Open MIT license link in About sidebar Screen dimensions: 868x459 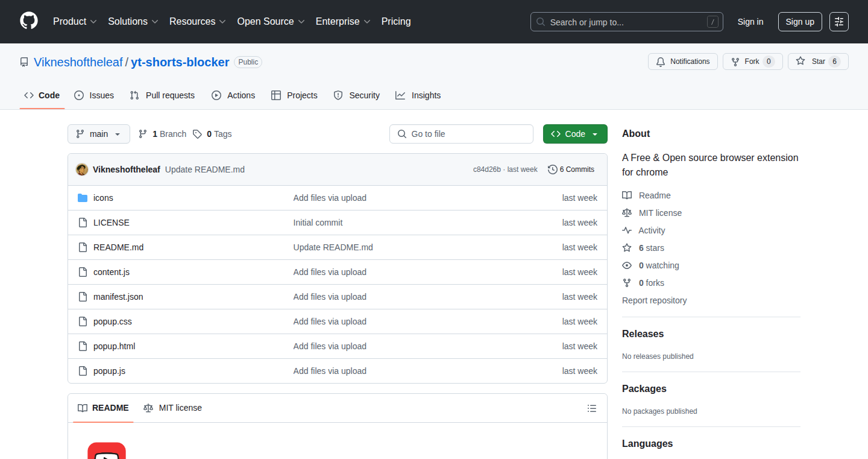(x=652, y=213)
